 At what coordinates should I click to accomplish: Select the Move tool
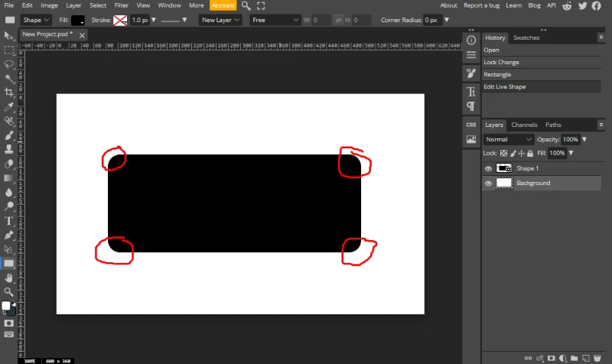coord(9,36)
